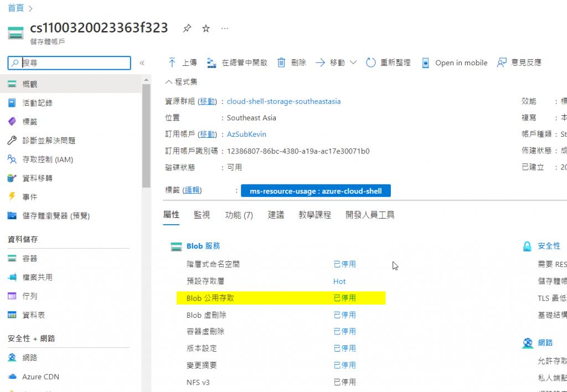Click subscription ID 12386807-86bc-4380-a19a-ac17e30071b0
Image resolution: width=567 pixels, height=392 pixels.
point(298,151)
